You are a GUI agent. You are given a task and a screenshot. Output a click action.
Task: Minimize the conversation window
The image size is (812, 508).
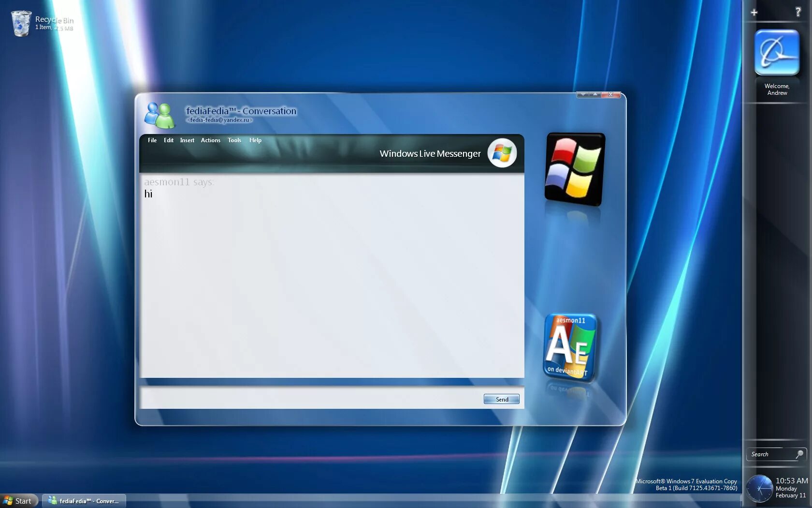pyautogui.click(x=583, y=94)
